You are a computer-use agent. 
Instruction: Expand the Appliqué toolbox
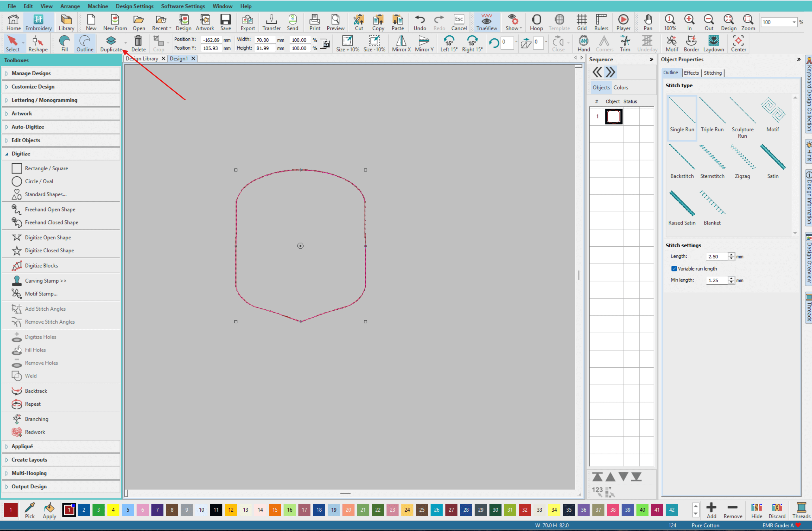(22, 446)
